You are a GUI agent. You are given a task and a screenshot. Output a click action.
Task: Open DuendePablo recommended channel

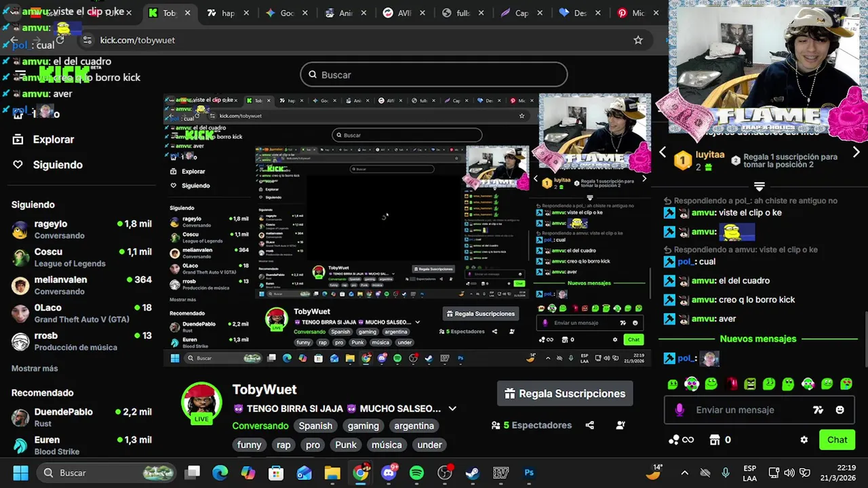click(81, 417)
